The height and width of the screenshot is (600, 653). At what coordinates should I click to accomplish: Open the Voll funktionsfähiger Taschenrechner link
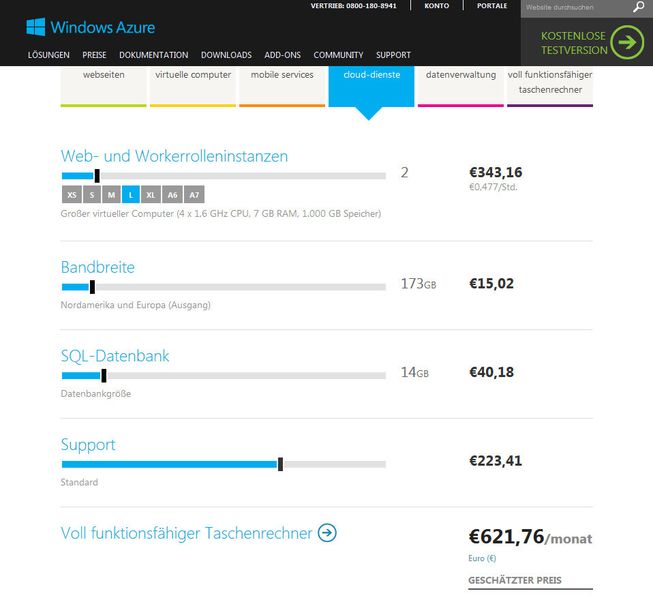coord(187,533)
